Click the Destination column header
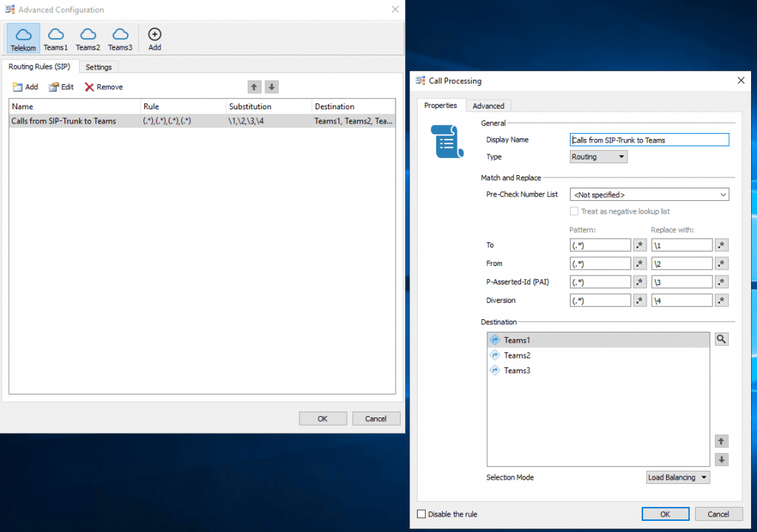The width and height of the screenshot is (757, 532). pos(353,106)
